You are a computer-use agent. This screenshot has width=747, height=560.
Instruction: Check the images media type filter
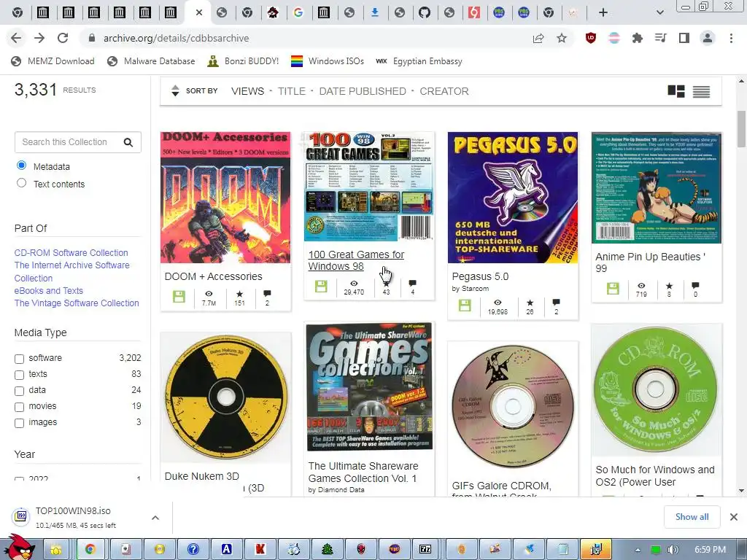pos(20,423)
